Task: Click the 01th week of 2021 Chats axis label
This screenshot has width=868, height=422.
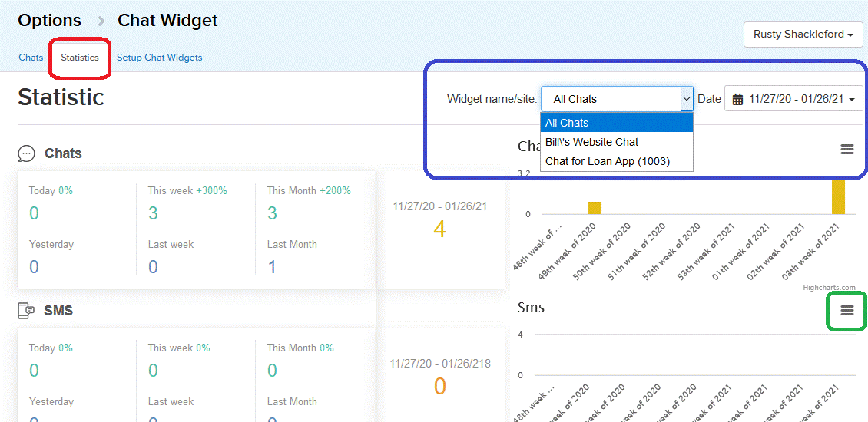Action: pyautogui.click(x=741, y=251)
